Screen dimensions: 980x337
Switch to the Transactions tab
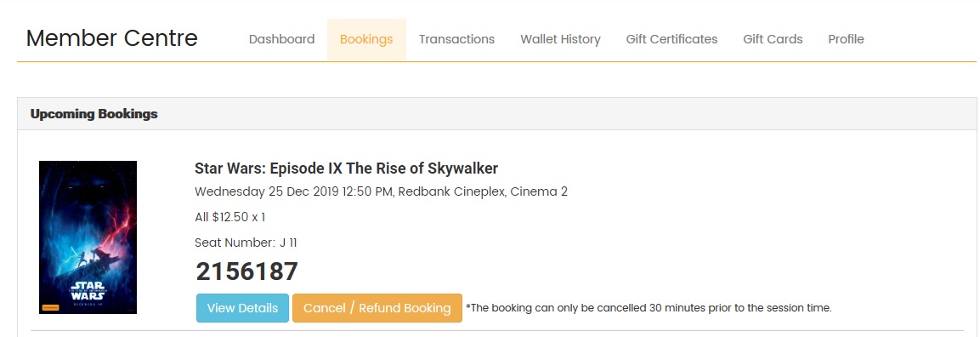456,39
